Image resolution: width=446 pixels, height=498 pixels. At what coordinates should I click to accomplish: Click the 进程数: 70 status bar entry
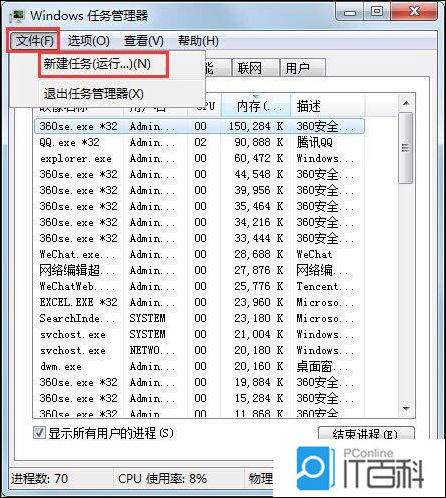tap(40, 479)
